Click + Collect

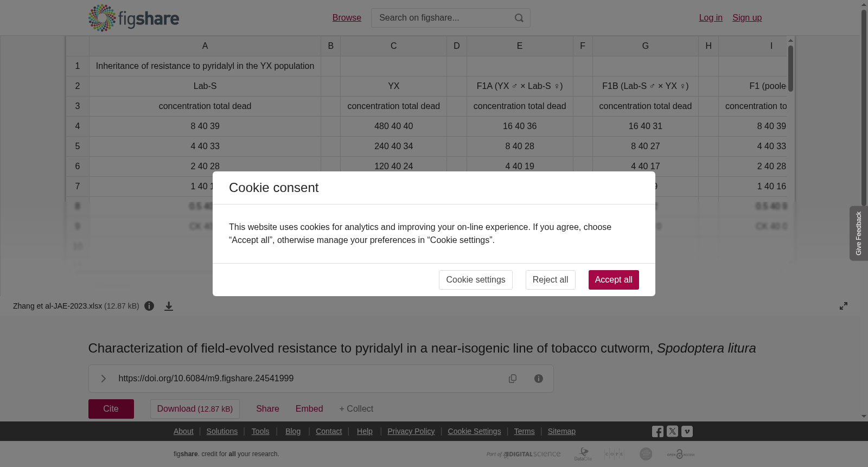pos(356,409)
